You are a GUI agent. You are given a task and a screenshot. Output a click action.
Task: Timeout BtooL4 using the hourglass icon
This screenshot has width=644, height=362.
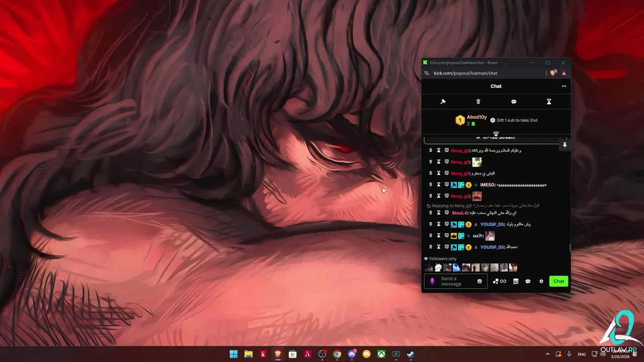439,213
